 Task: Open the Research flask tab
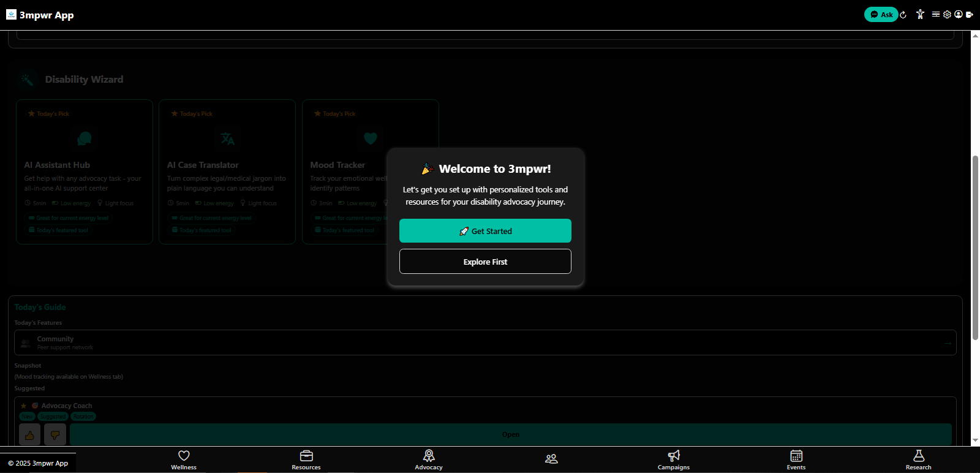pos(919,460)
